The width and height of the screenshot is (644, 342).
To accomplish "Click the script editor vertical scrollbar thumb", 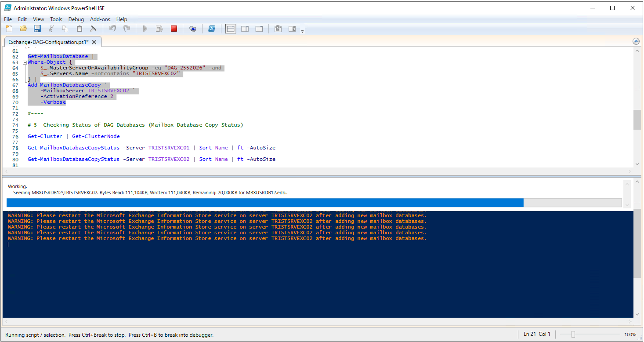I will coord(637,120).
